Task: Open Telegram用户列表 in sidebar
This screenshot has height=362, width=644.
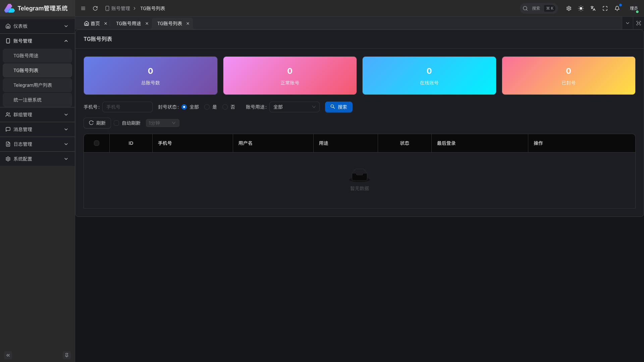Action: (x=33, y=85)
